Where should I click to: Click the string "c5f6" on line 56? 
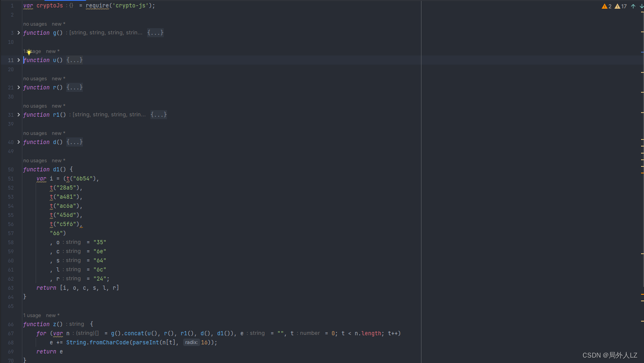(66, 224)
